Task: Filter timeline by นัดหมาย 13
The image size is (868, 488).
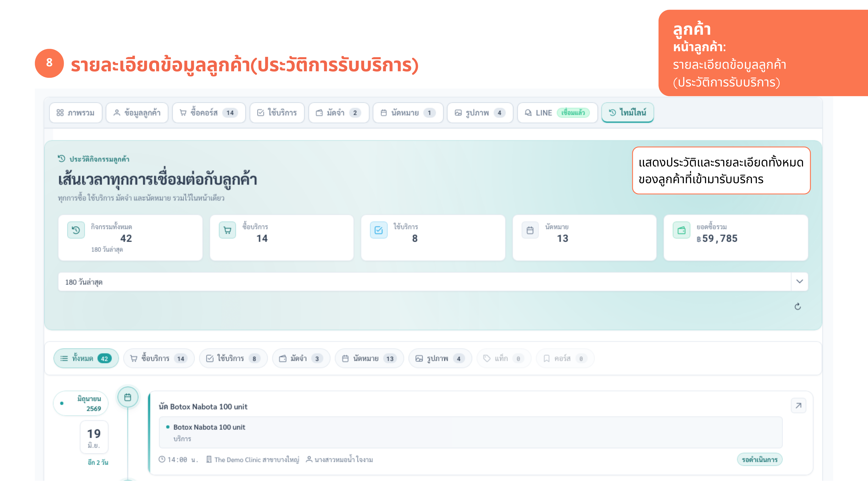Action: click(369, 358)
